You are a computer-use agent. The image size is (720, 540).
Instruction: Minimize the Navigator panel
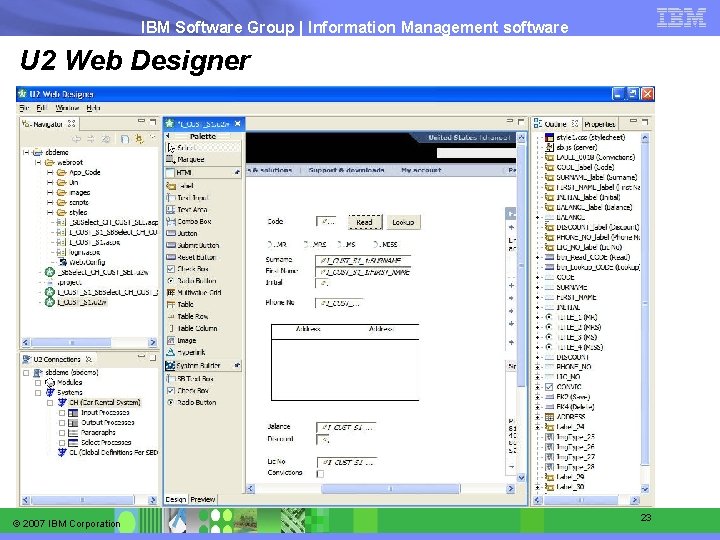[x=141, y=121]
